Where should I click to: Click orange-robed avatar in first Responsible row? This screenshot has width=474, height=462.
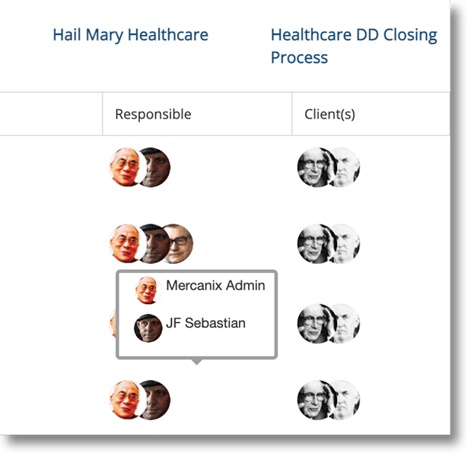tap(126, 167)
